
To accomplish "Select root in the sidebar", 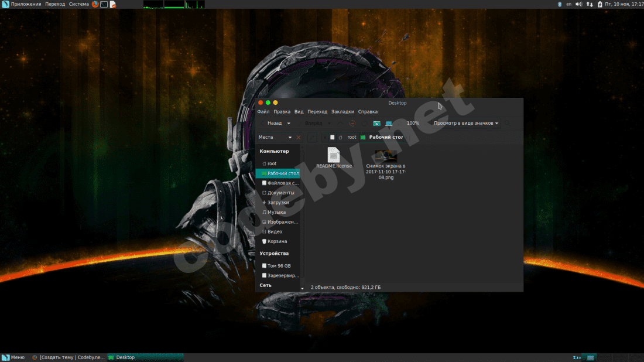I will (278, 163).
